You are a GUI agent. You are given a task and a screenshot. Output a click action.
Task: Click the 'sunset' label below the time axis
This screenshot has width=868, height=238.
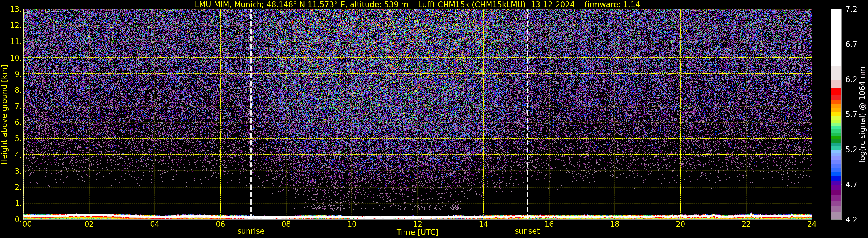527,231
